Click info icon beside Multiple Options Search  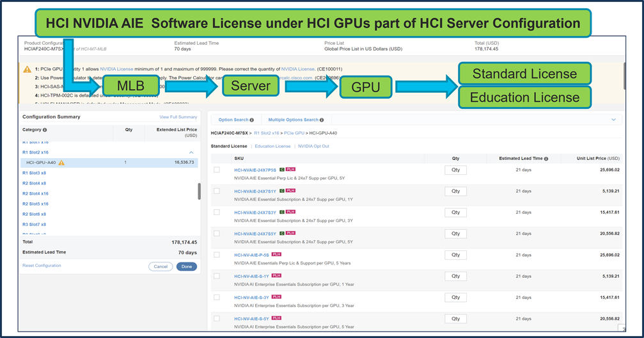pyautogui.click(x=321, y=120)
